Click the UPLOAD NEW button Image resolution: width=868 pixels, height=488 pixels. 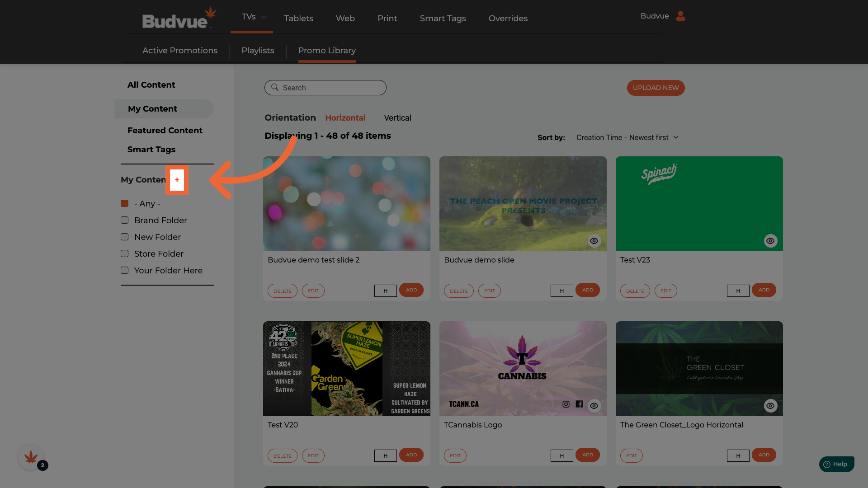(656, 88)
